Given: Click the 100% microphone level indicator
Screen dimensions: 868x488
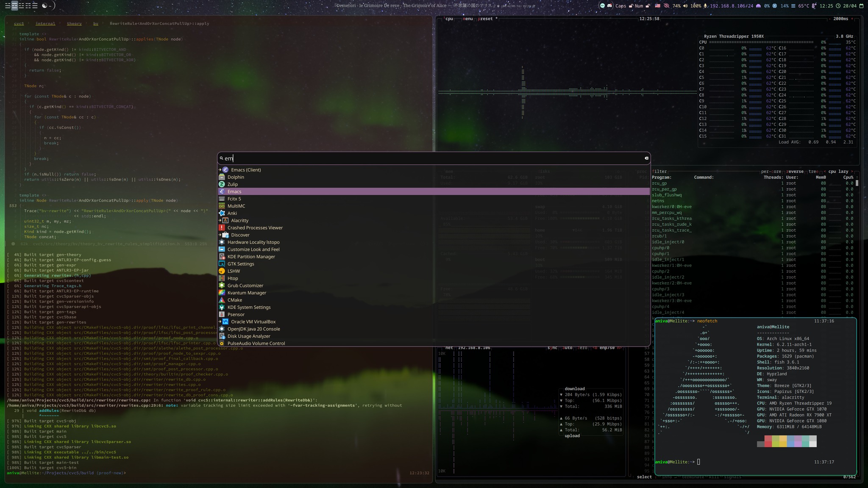Looking at the screenshot, I should (699, 6).
